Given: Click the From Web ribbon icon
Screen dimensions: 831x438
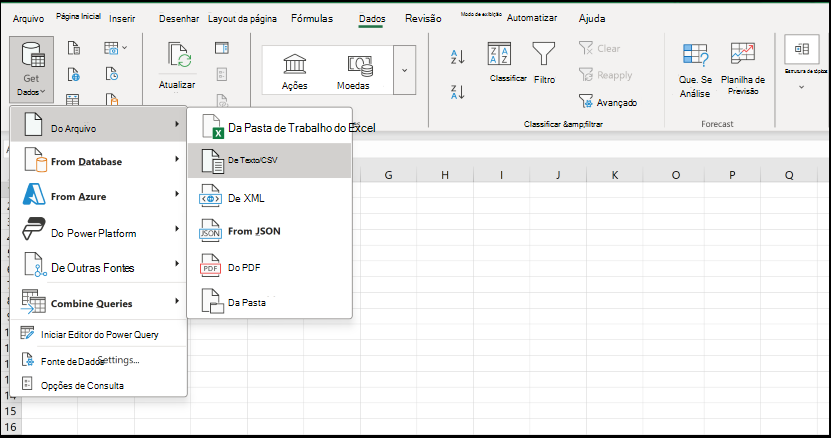Looking at the screenshot, I should click(74, 74).
